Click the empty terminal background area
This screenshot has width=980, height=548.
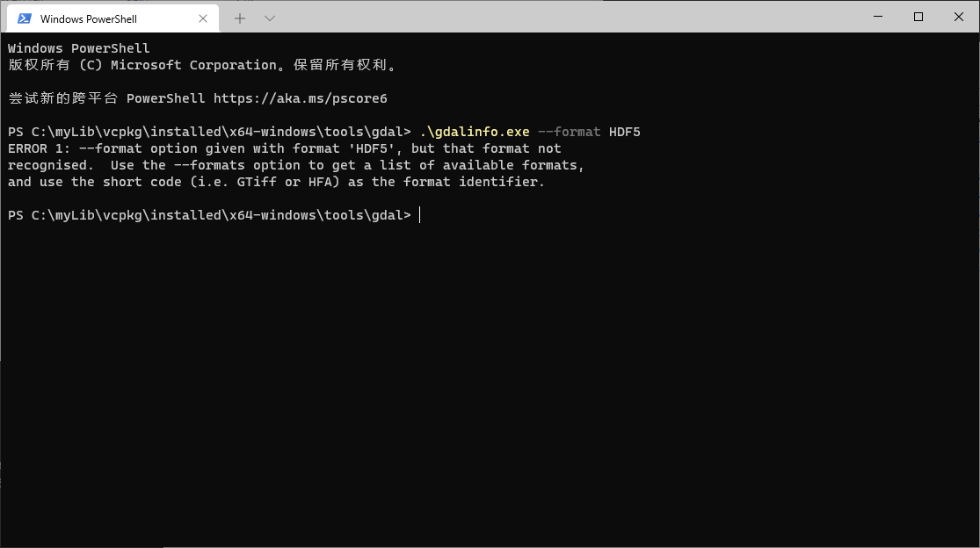click(483, 378)
